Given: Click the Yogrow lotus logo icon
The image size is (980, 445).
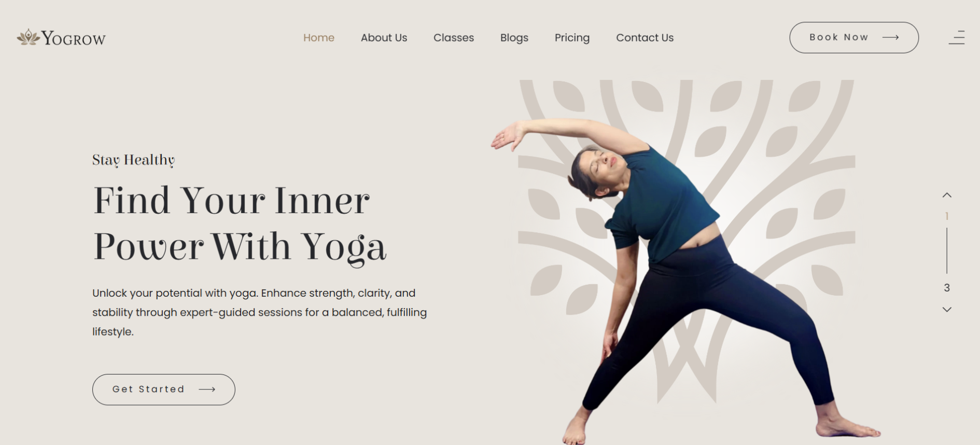Looking at the screenshot, I should [28, 37].
